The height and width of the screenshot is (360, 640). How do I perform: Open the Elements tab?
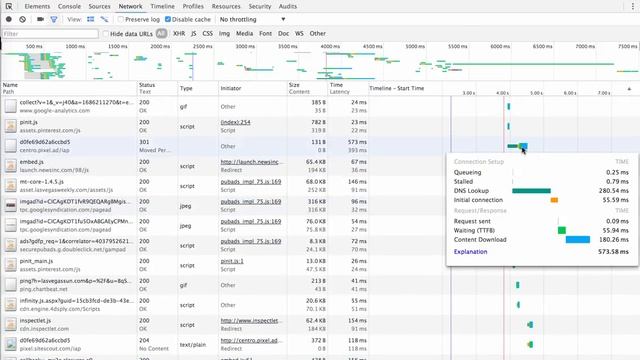tap(37, 6)
